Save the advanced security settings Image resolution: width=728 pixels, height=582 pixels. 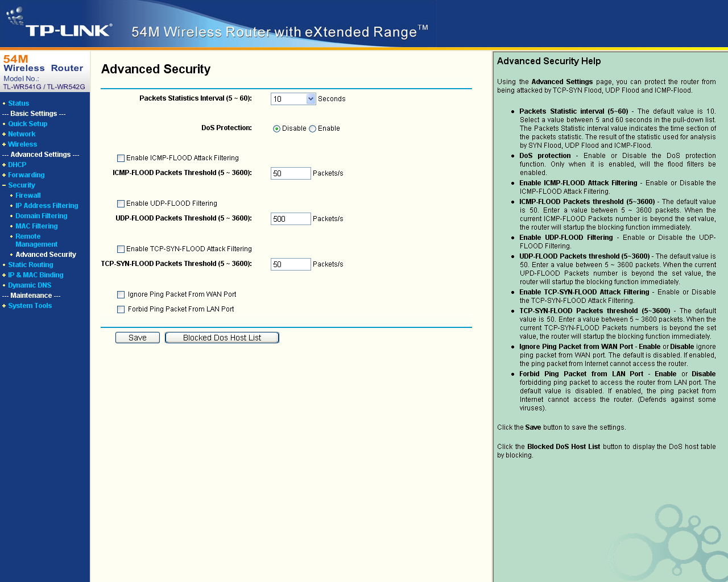coord(138,338)
